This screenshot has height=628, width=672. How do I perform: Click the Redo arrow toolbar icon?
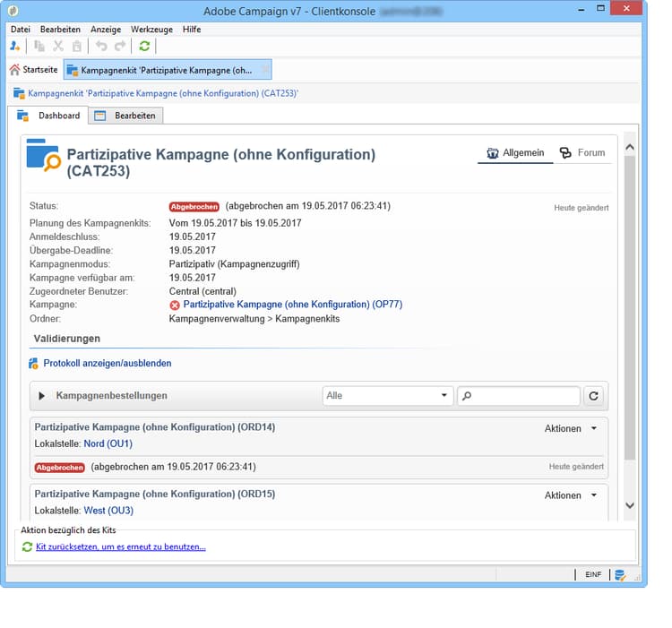(x=120, y=46)
